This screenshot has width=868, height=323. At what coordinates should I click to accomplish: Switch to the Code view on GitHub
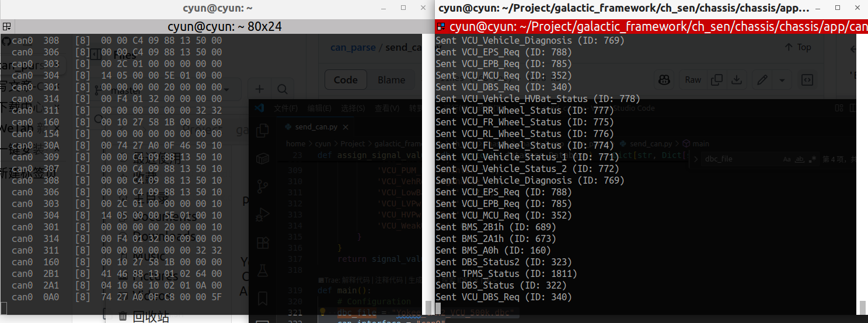point(346,80)
